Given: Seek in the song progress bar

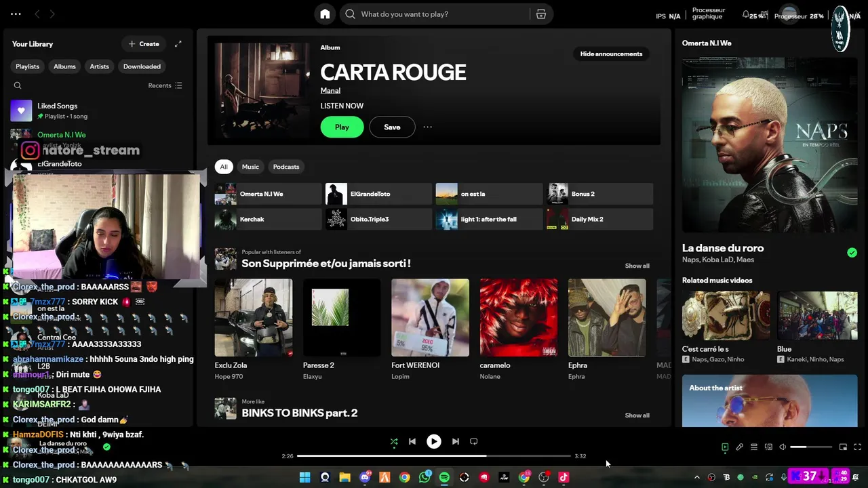Looking at the screenshot, I should pos(434,456).
